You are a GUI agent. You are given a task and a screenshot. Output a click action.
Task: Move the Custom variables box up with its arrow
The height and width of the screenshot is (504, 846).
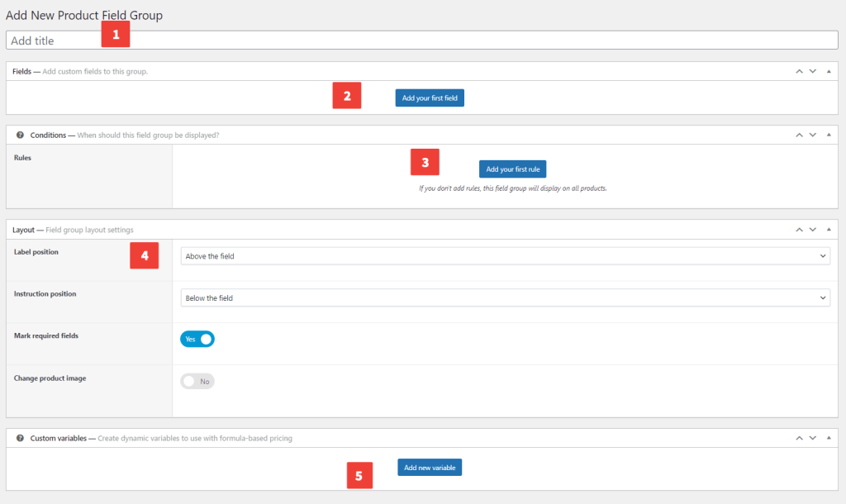[799, 438]
